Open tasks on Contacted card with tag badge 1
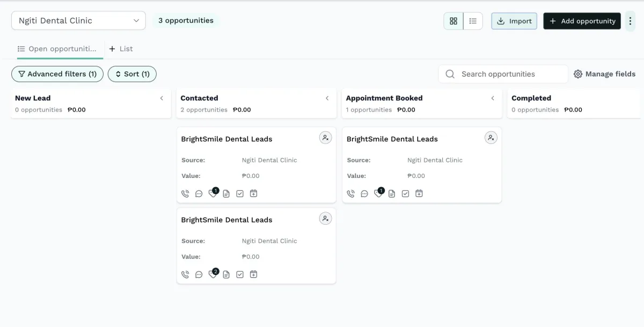This screenshot has height=327, width=644. coord(240,194)
